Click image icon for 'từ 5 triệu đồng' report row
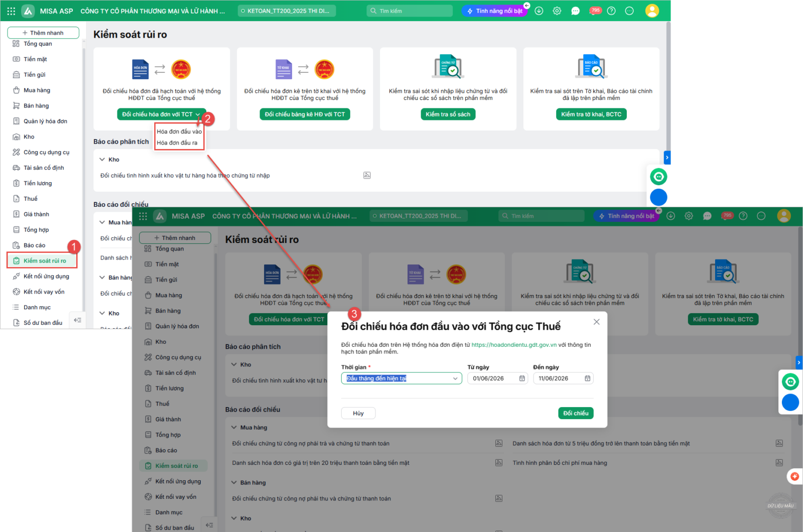The width and height of the screenshot is (803, 532). coord(779,443)
